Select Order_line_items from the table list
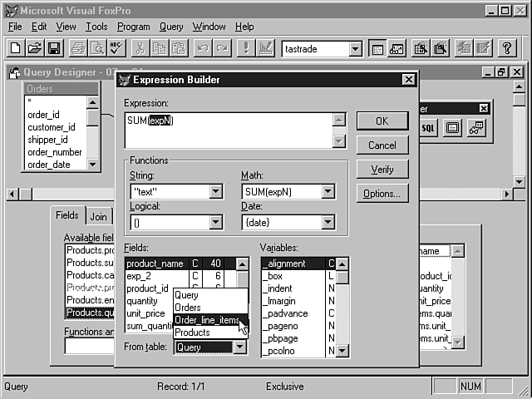This screenshot has width=532, height=399. [206, 320]
